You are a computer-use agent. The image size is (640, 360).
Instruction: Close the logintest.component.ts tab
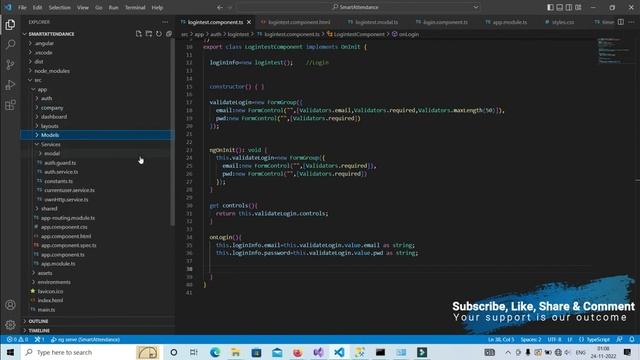coord(249,22)
